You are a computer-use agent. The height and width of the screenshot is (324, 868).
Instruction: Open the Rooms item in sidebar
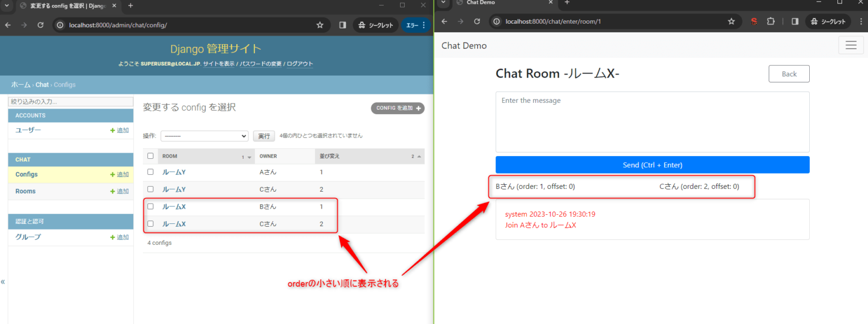point(25,191)
